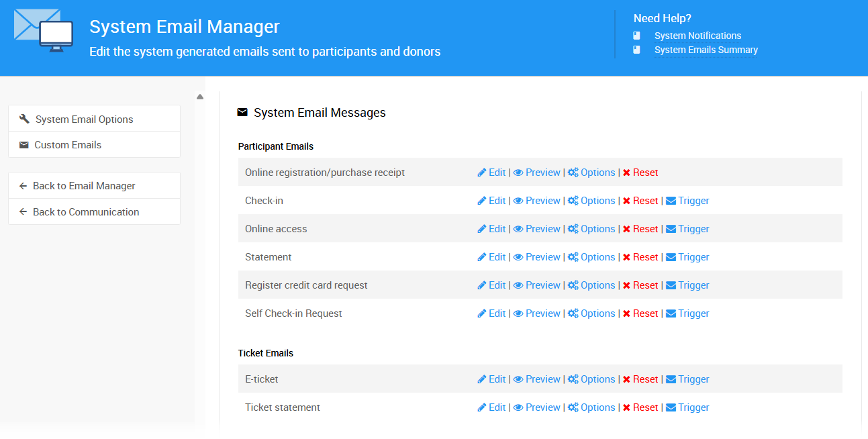This screenshot has height=439, width=868.
Task: Click the scrollbar up arrow
Action: [x=200, y=96]
